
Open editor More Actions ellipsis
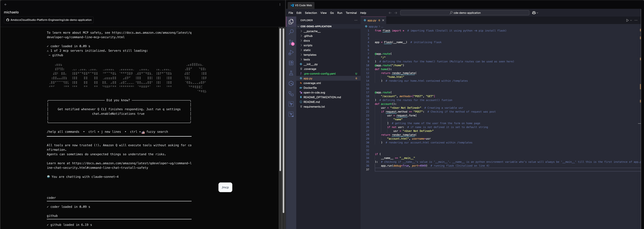coord(636,20)
